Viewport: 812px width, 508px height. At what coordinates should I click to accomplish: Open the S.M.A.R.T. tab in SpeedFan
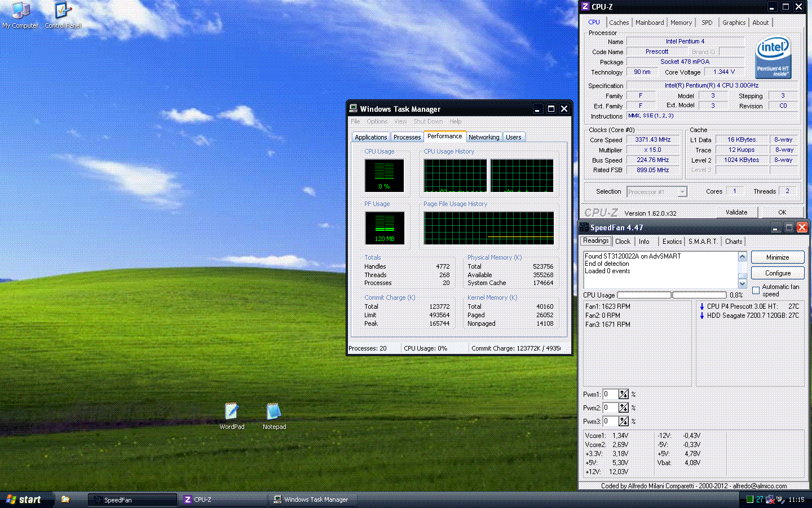(x=703, y=242)
